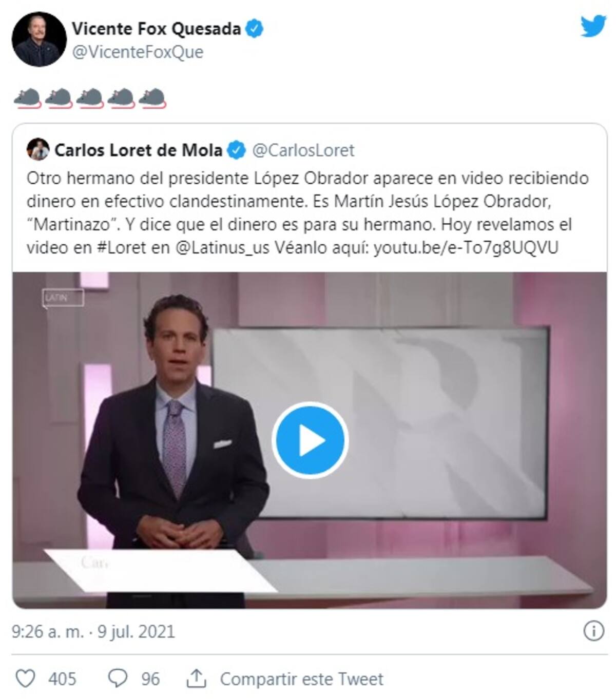Play the embedded Loret video
Screen dimensions: 616x699
310,440
